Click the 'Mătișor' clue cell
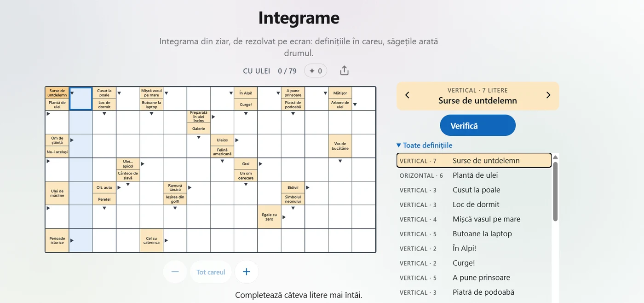 point(340,93)
